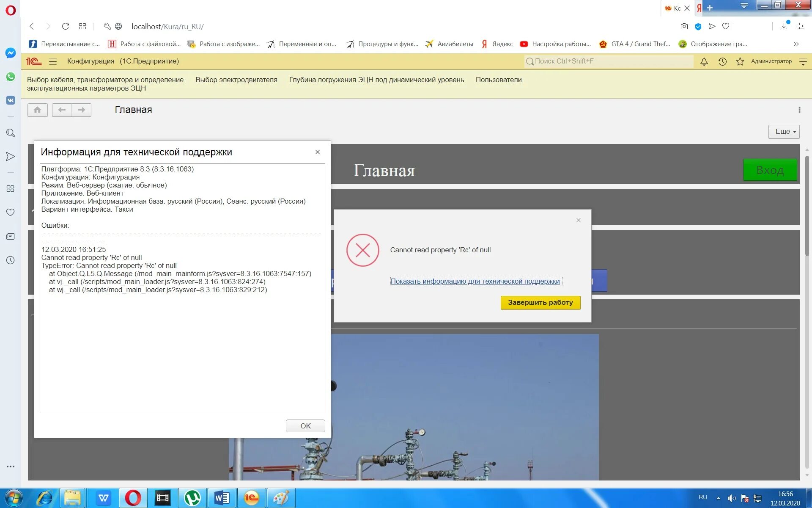
Task: Open WhatsApp in Opera sidebar
Action: pyautogui.click(x=11, y=77)
